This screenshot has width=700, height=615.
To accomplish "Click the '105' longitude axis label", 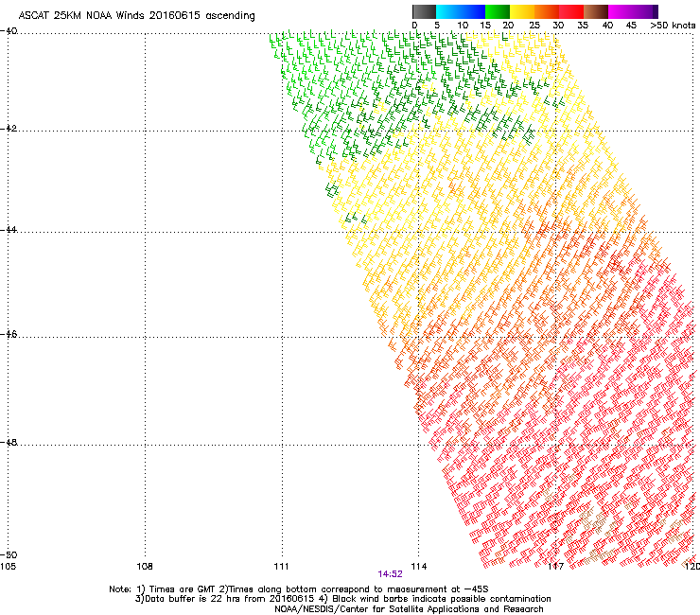I will (8, 567).
